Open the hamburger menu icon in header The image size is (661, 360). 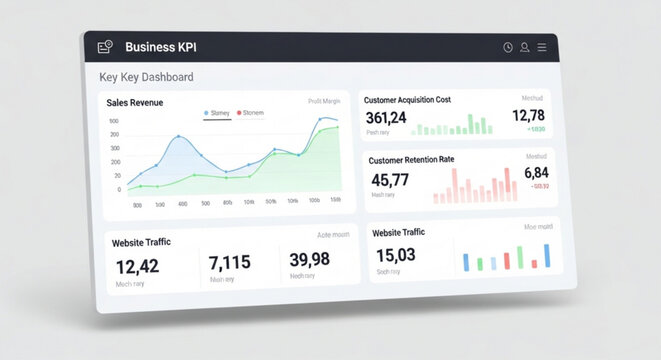click(542, 47)
